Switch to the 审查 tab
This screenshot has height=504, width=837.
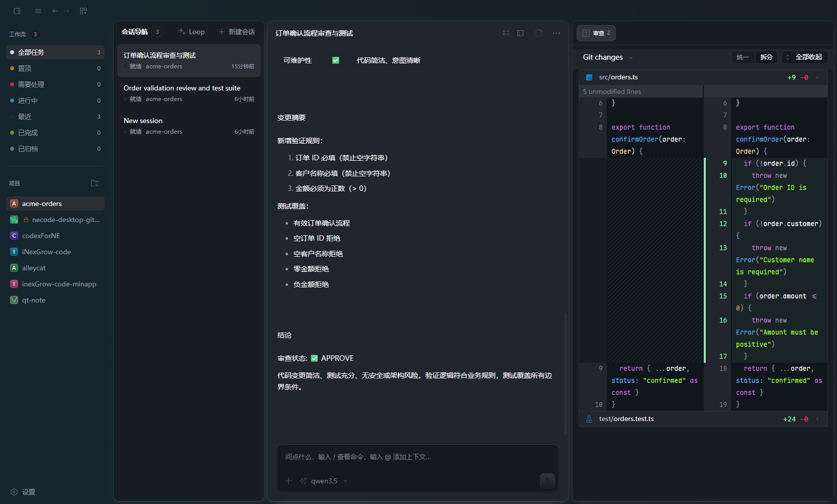click(x=596, y=33)
